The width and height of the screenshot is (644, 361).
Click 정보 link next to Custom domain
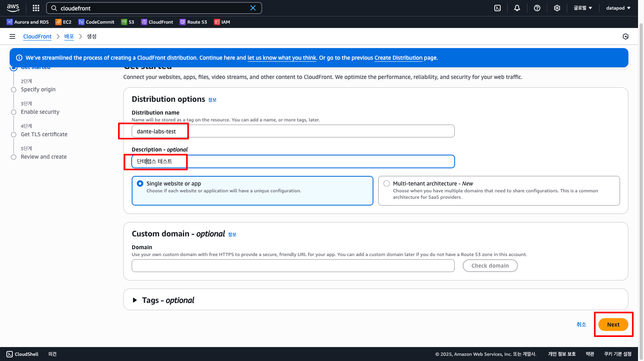pos(232,234)
